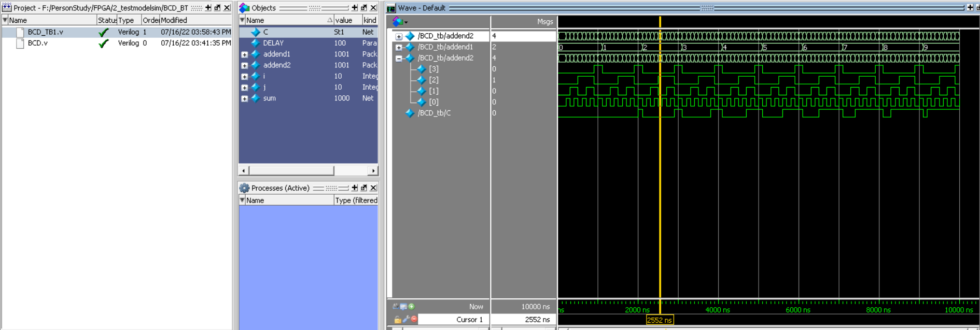Click the BCD_TB1.v file icon

point(20,32)
